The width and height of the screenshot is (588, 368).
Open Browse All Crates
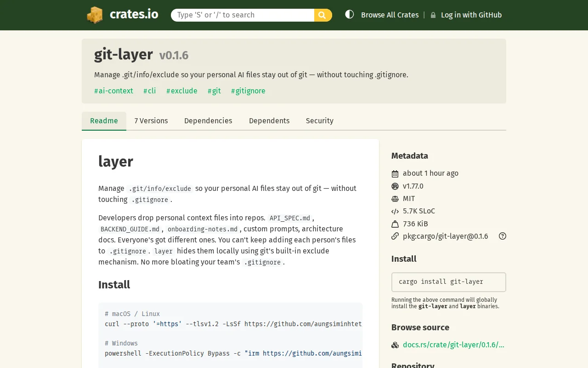(x=390, y=15)
